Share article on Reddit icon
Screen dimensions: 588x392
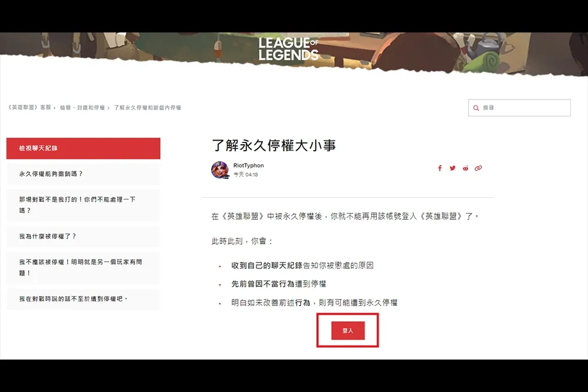tap(465, 168)
